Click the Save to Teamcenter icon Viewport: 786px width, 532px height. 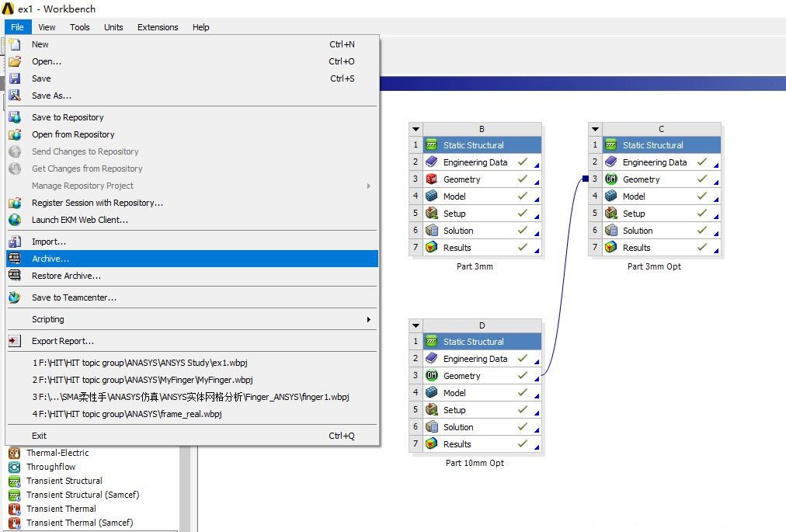coord(15,297)
